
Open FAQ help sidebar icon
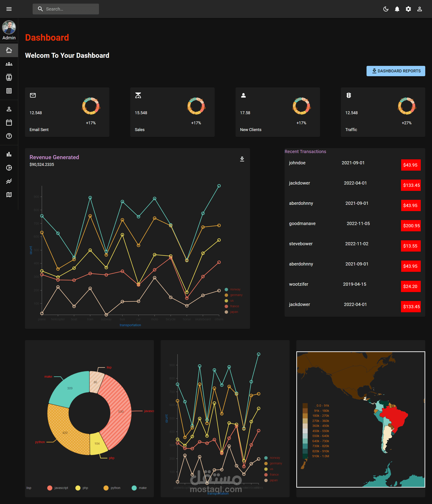tap(9, 136)
